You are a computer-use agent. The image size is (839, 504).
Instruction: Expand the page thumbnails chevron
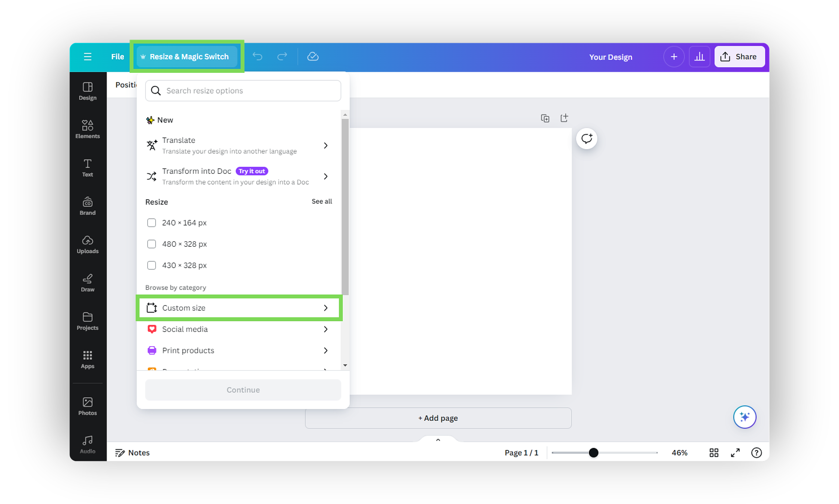coord(438,440)
